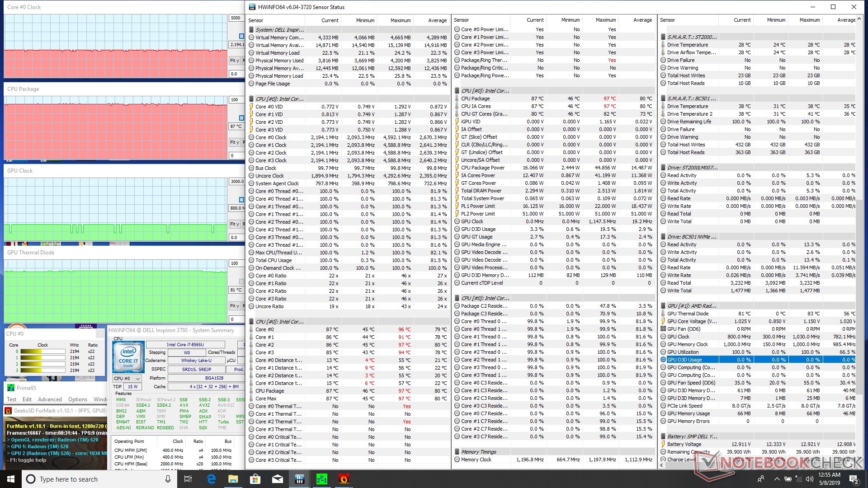Open the Options menu in Prime95

[78, 399]
